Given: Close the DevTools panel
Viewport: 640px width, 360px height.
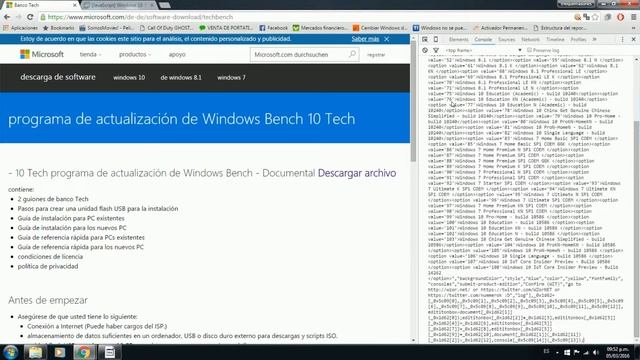Looking at the screenshot, I should click(633, 39).
